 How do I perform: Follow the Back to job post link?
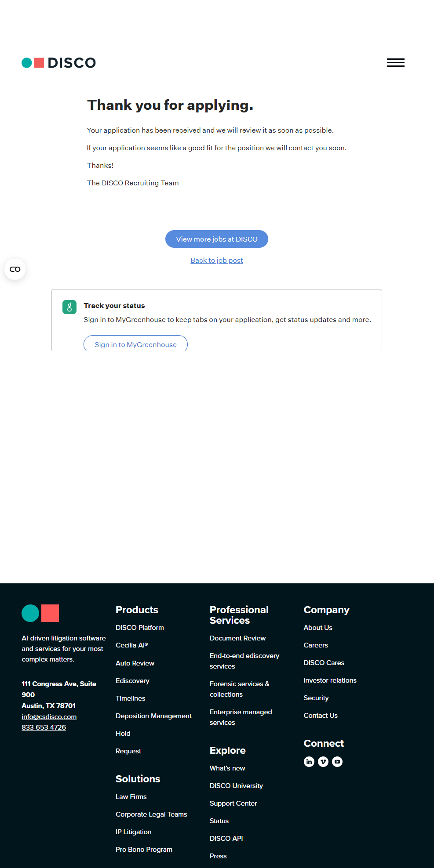coord(217,260)
